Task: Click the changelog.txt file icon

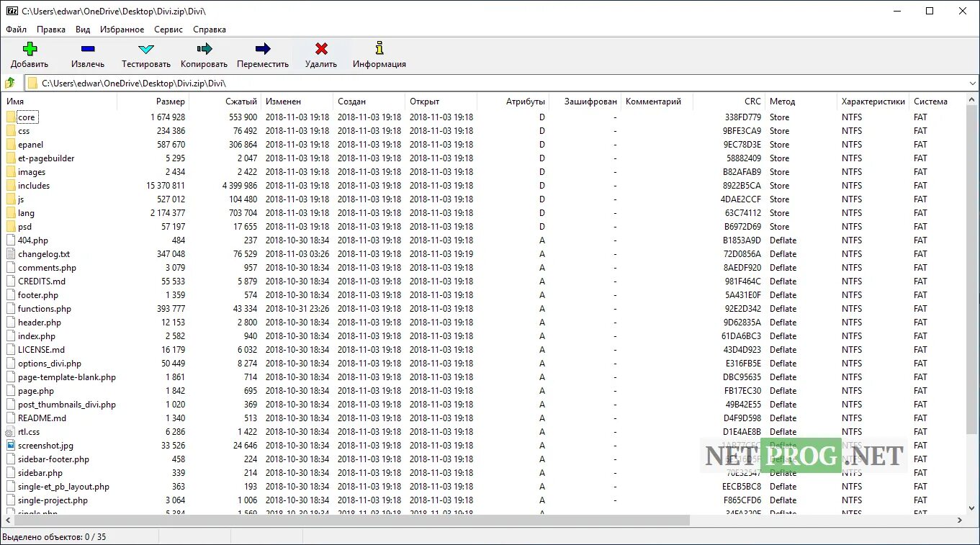Action: [x=11, y=254]
